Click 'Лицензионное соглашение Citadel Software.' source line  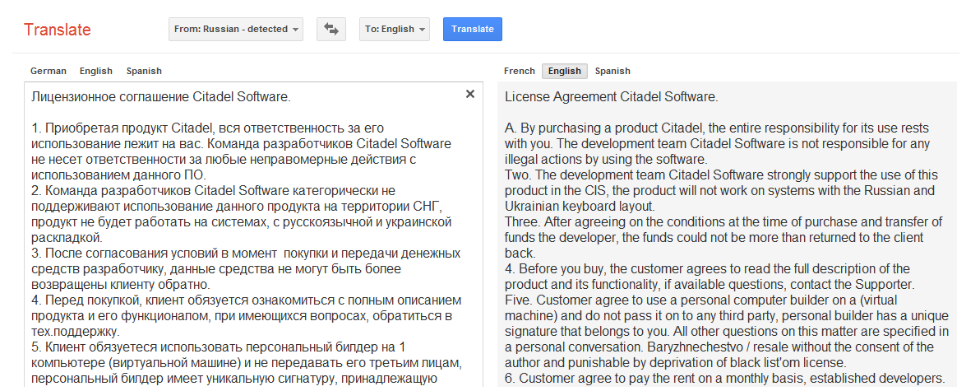point(160,97)
